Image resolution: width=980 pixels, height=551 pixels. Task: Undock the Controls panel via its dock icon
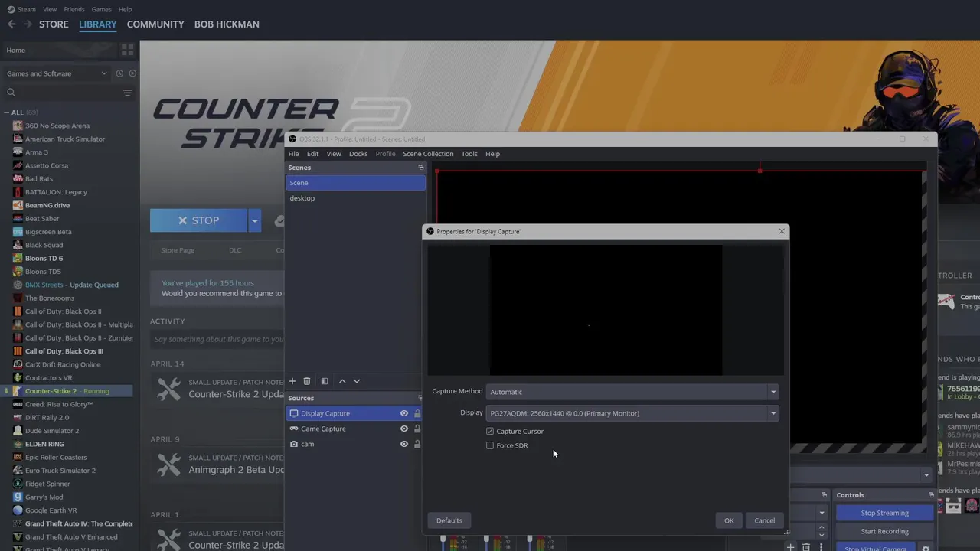pos(931,495)
